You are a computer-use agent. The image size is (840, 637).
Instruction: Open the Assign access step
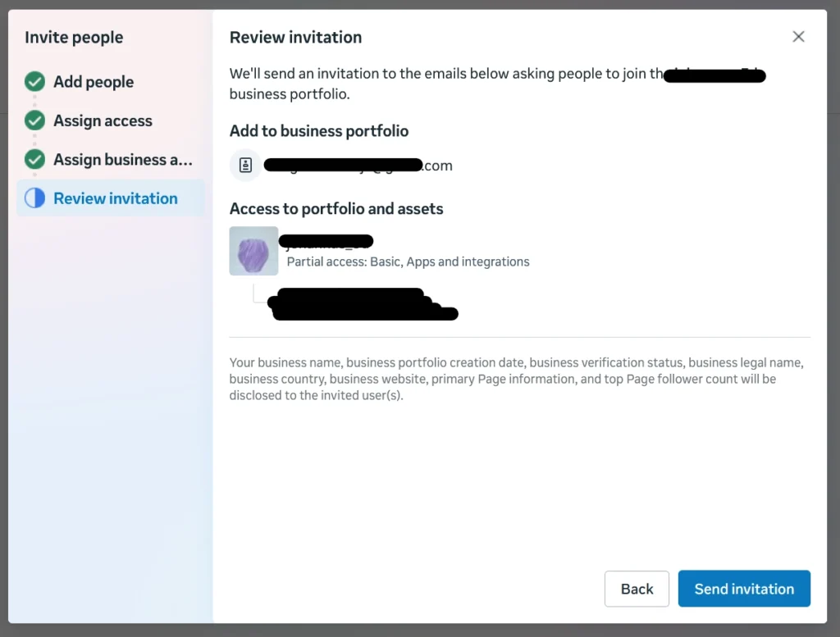103,121
